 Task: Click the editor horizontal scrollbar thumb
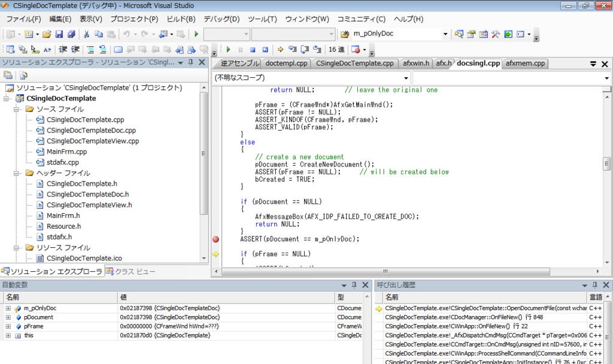tap(386, 271)
